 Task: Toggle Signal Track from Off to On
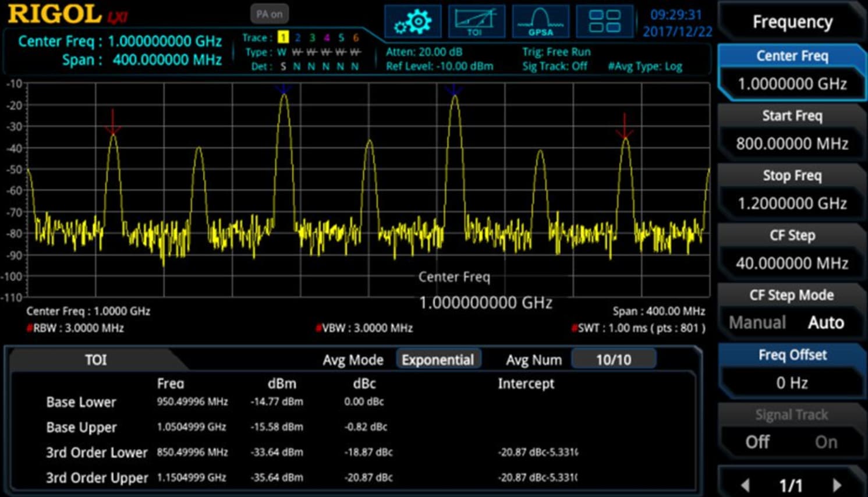click(x=826, y=442)
